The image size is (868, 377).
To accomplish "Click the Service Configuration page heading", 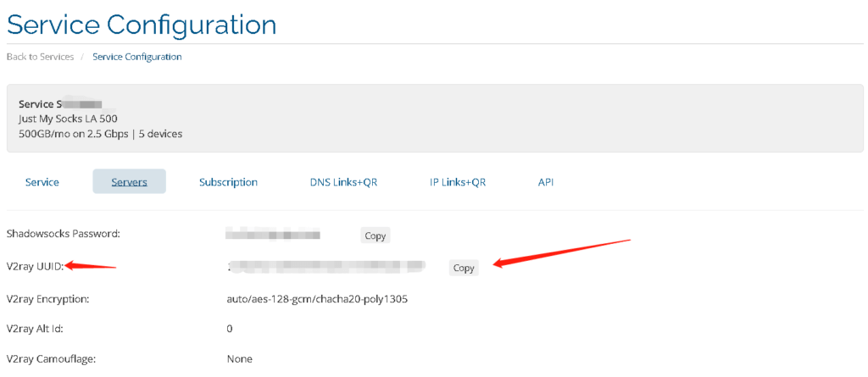I will tap(142, 25).
